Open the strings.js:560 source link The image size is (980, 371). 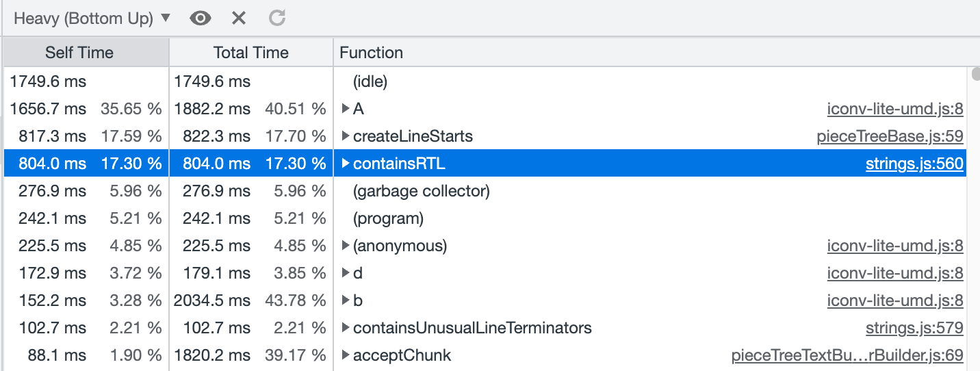914,164
